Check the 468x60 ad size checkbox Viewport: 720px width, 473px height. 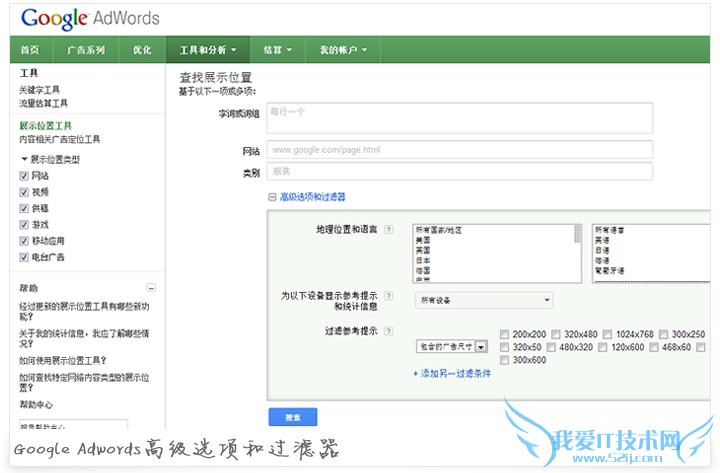[x=654, y=347]
